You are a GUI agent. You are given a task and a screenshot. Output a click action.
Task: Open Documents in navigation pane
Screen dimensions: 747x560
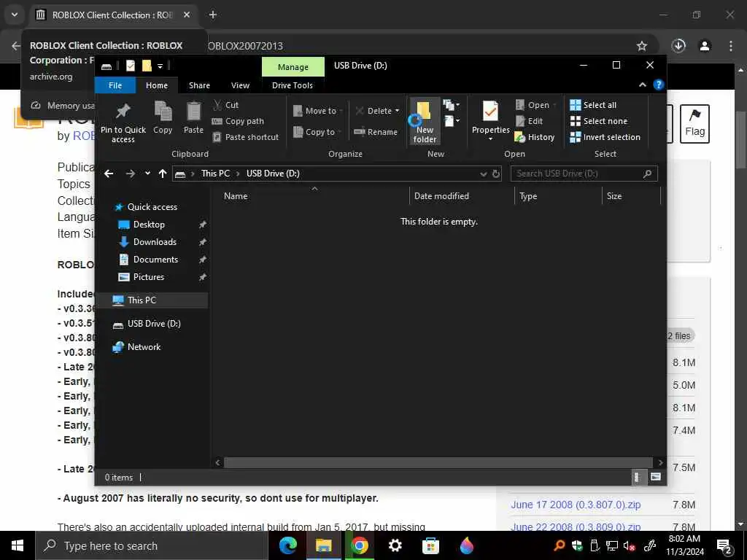coord(155,260)
